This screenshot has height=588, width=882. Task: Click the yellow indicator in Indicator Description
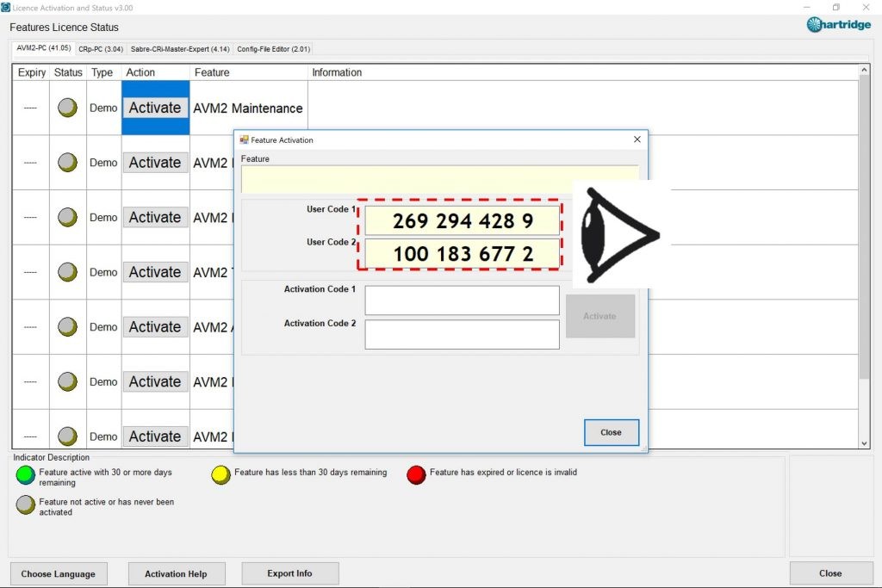tap(220, 475)
